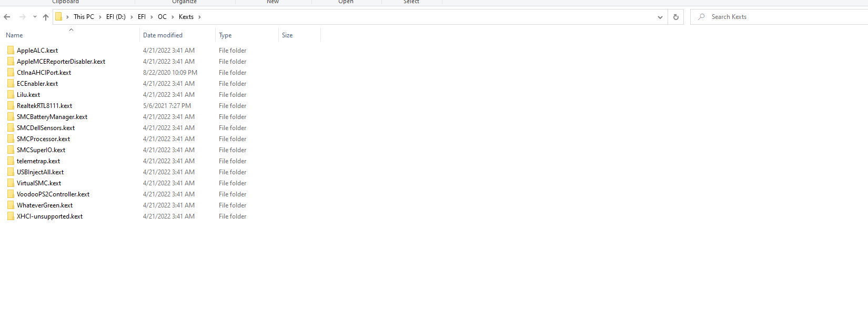
Task: Select SMCSuperIO.kext folder icon
Action: [11, 150]
